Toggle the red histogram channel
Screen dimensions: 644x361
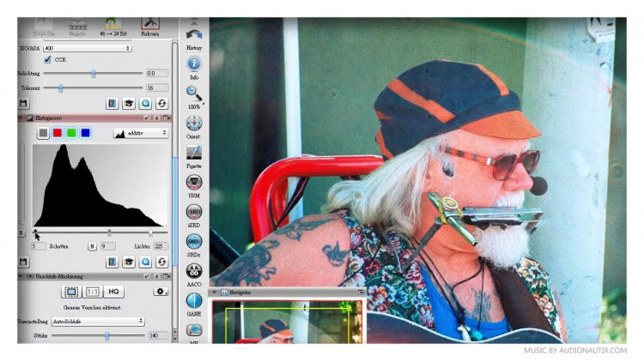click(57, 133)
